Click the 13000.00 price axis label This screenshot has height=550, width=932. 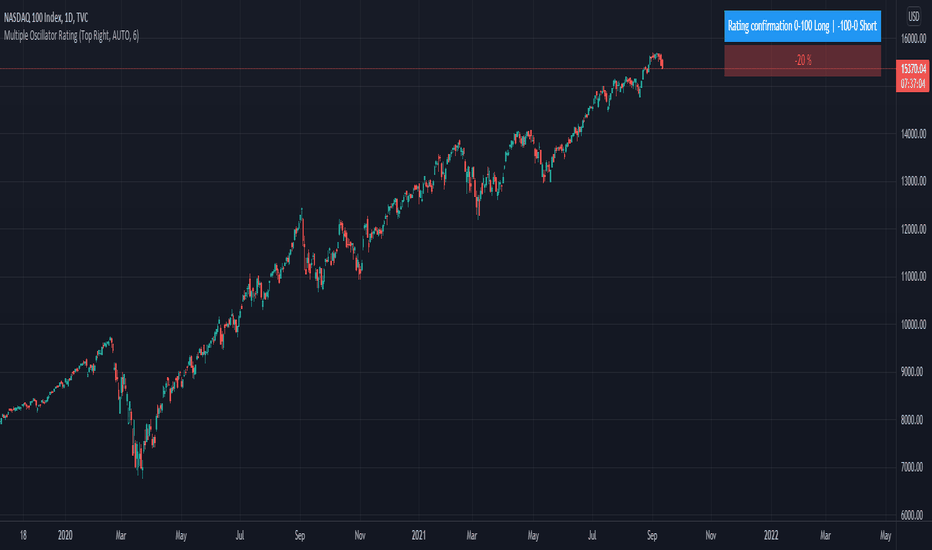pyautogui.click(x=913, y=181)
